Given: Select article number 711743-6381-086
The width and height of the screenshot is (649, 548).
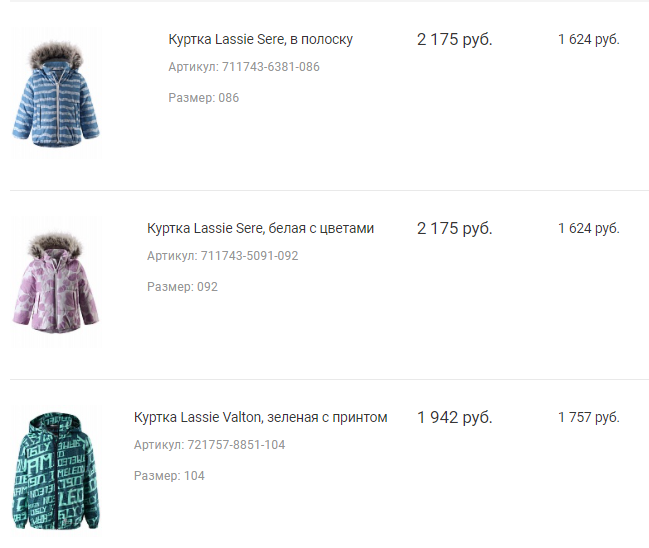Looking at the screenshot, I should tap(260, 67).
